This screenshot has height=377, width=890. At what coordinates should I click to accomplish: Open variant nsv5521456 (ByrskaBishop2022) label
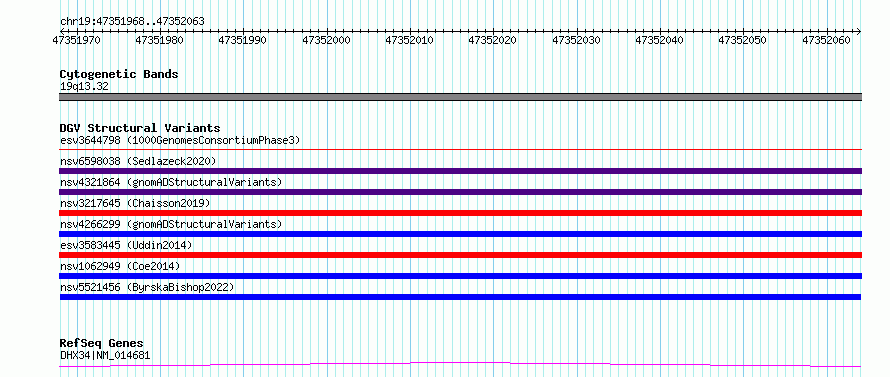[x=147, y=287]
